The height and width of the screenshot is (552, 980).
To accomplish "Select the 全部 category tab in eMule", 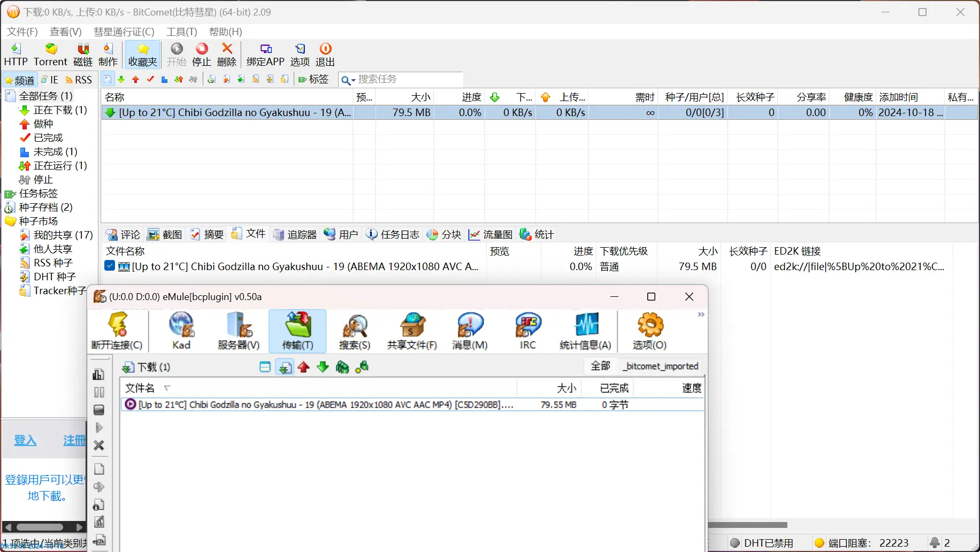I will pos(600,366).
